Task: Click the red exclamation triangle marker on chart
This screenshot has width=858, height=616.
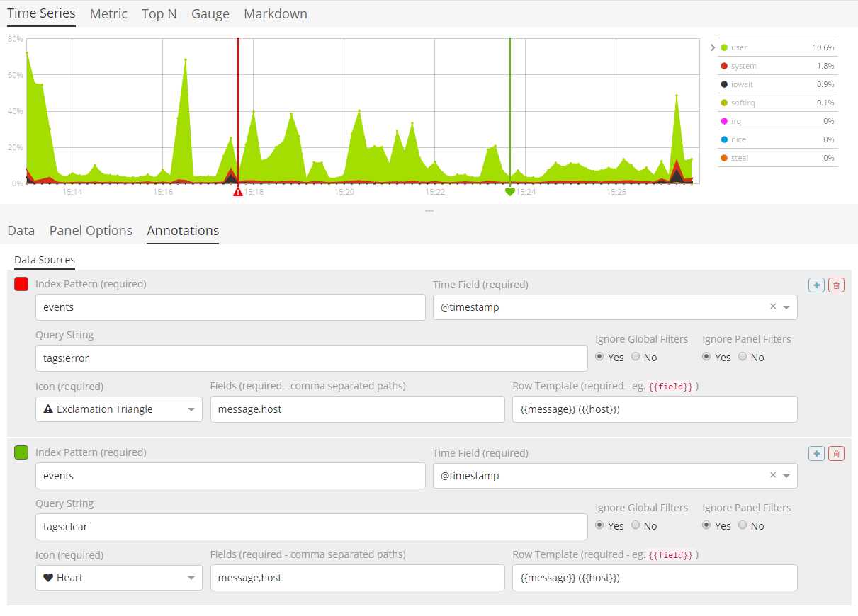Action: click(x=238, y=192)
